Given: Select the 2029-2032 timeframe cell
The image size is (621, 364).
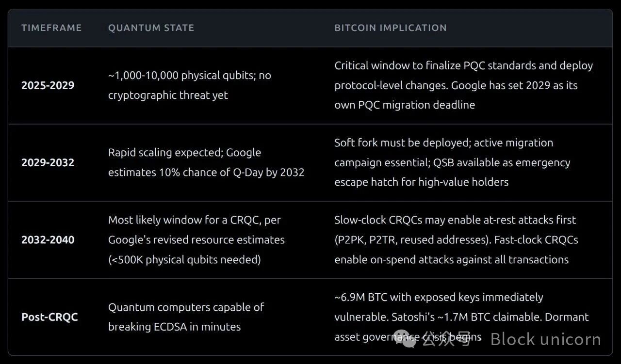Looking at the screenshot, I should [48, 162].
